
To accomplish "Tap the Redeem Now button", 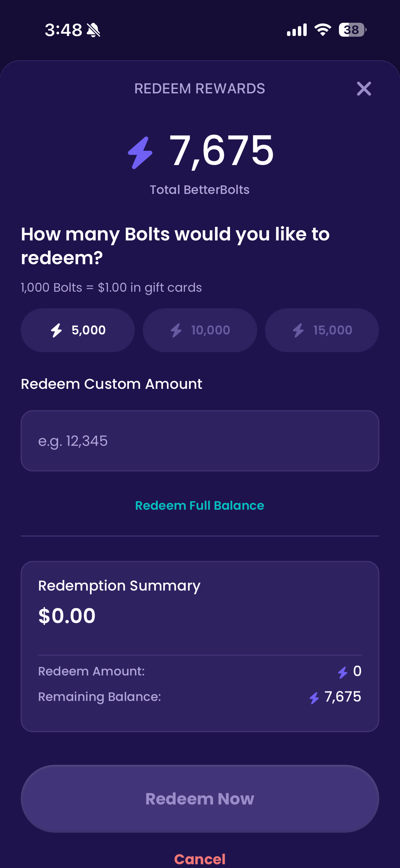I will 200,799.
